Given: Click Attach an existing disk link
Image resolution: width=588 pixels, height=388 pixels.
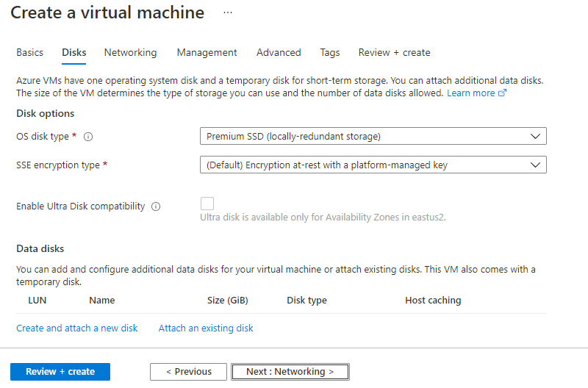Looking at the screenshot, I should (206, 328).
